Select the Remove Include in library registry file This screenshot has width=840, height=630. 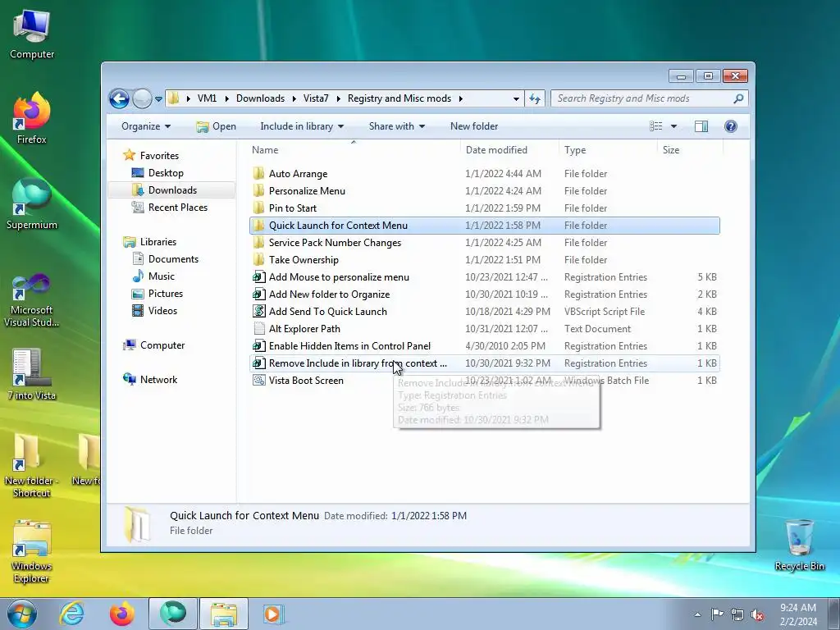pyautogui.click(x=485, y=363)
